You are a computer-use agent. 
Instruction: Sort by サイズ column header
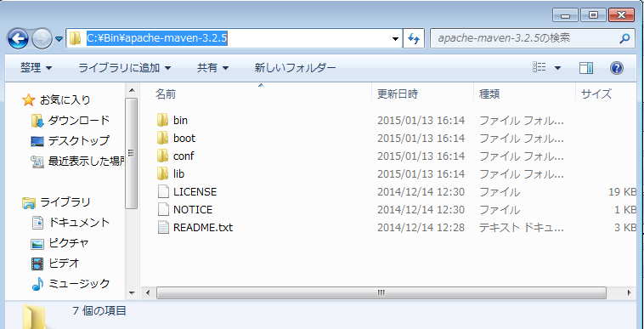(596, 94)
